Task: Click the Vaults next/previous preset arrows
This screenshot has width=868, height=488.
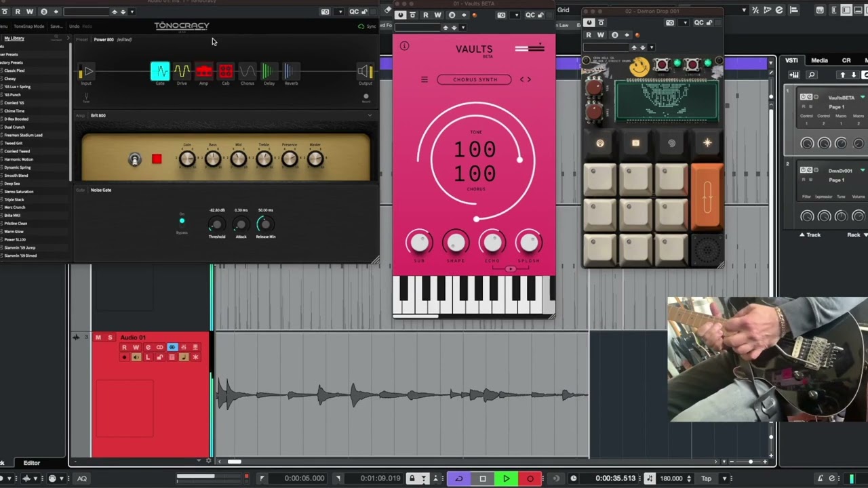Action: (x=526, y=79)
